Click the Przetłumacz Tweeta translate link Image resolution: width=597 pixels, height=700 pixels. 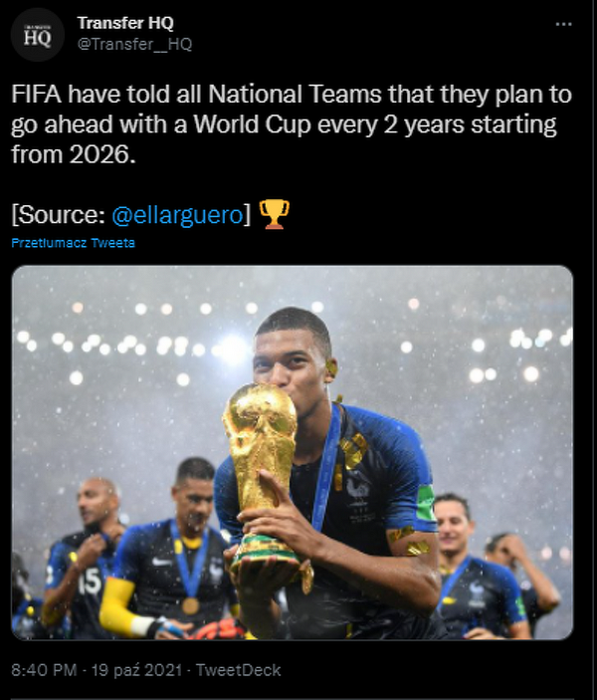tap(74, 243)
